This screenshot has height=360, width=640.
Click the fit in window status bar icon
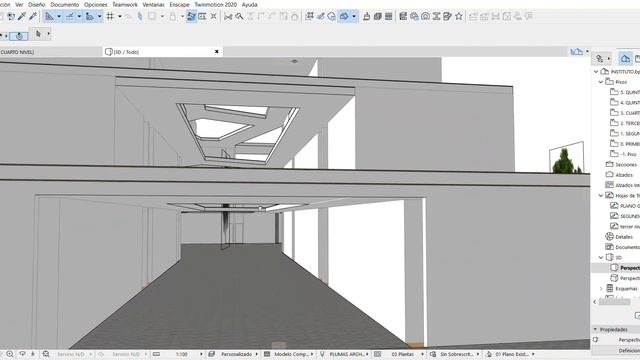tap(46, 354)
